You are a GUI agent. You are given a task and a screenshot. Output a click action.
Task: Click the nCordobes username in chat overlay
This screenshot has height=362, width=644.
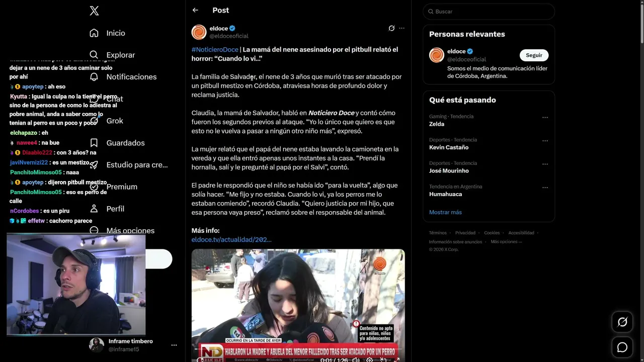click(25, 211)
